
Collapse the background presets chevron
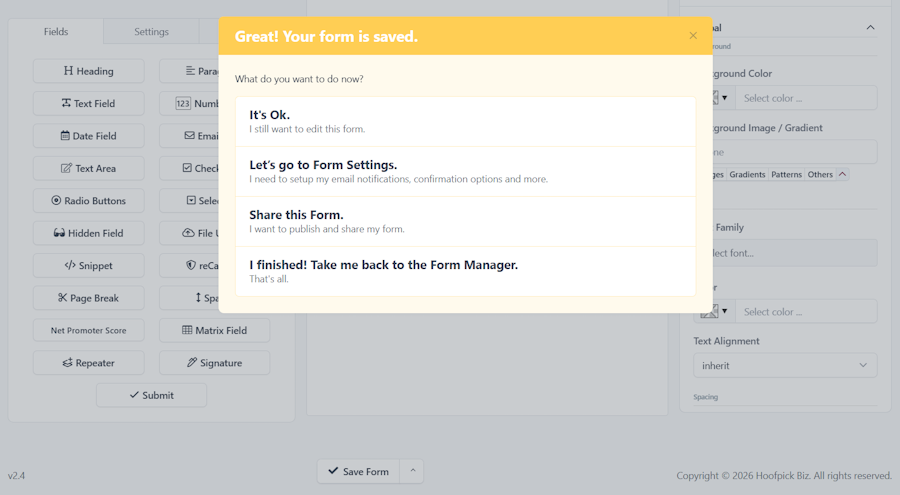pos(842,174)
